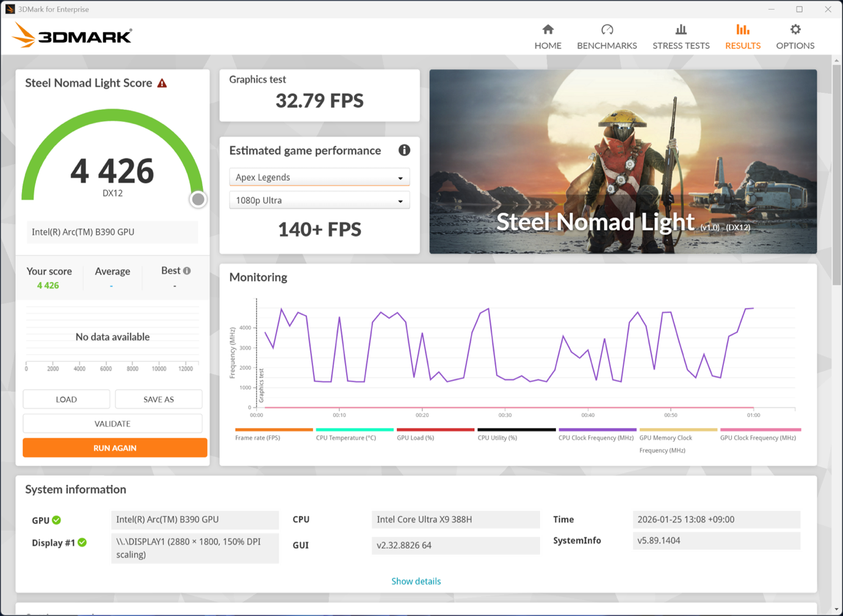Toggle Frame rate (FPS) legend in monitoring chart
Image resolution: width=843 pixels, height=616 pixels.
(x=273, y=434)
